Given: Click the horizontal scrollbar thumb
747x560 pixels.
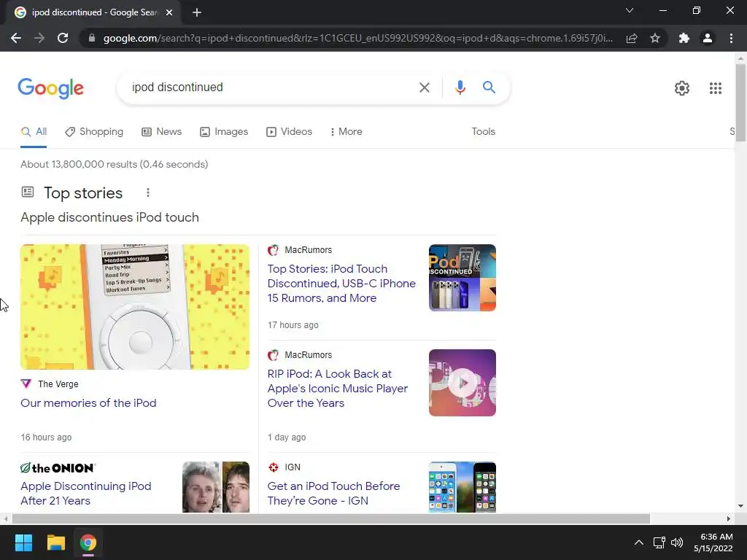Looking at the screenshot, I should click(331, 518).
